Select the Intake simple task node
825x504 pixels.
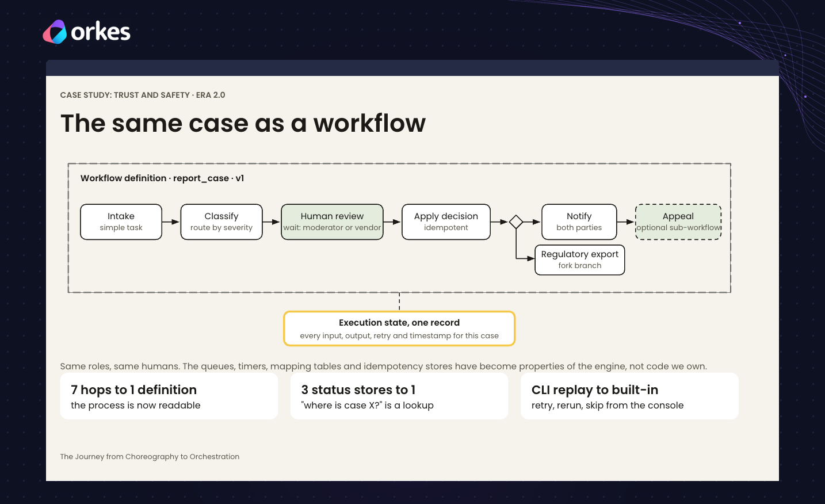tap(121, 222)
